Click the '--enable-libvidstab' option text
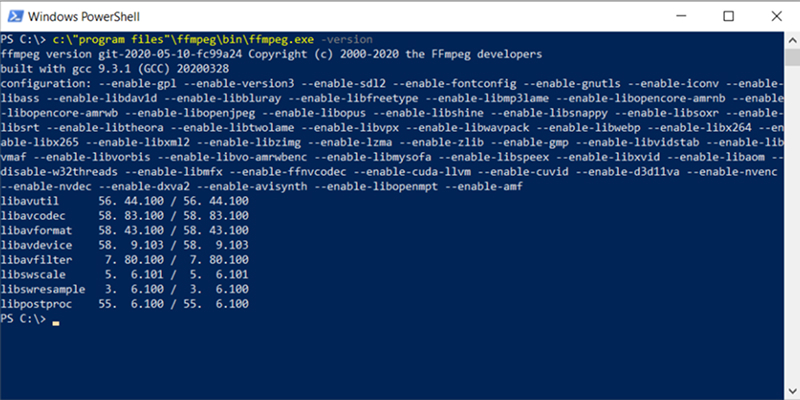Image resolution: width=800 pixels, height=400 pixels. pyautogui.click(x=638, y=143)
